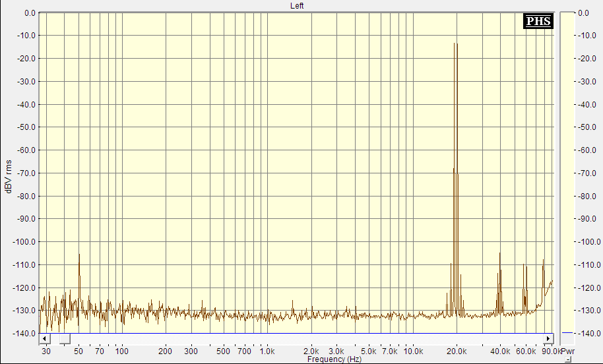Click the PHS button on the spectrum plot
The width and height of the screenshot is (603, 364).
click(538, 20)
